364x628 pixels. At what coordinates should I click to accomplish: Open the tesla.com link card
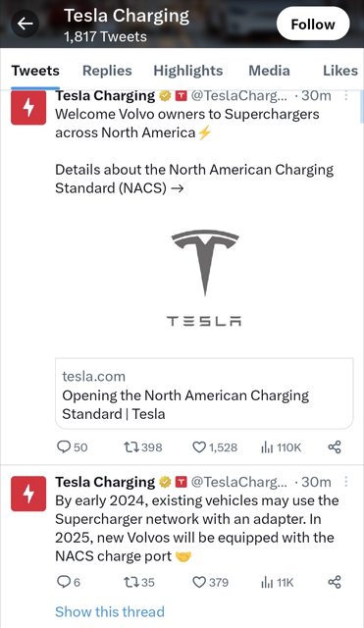[204, 393]
